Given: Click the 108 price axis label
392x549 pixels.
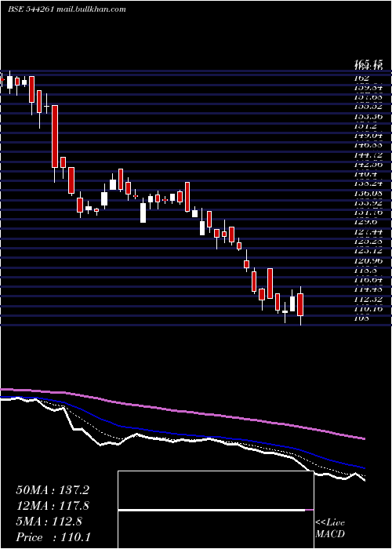Looking at the screenshot, I should [x=361, y=318].
